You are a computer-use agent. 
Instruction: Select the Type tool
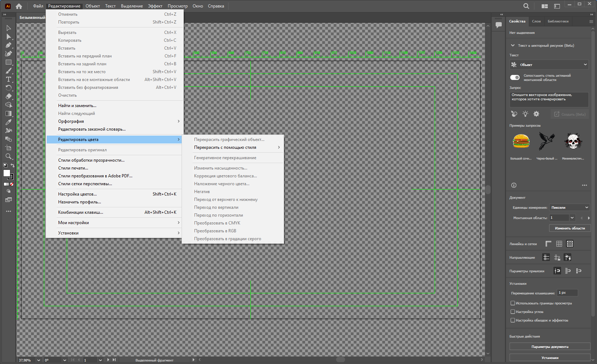coord(9,79)
